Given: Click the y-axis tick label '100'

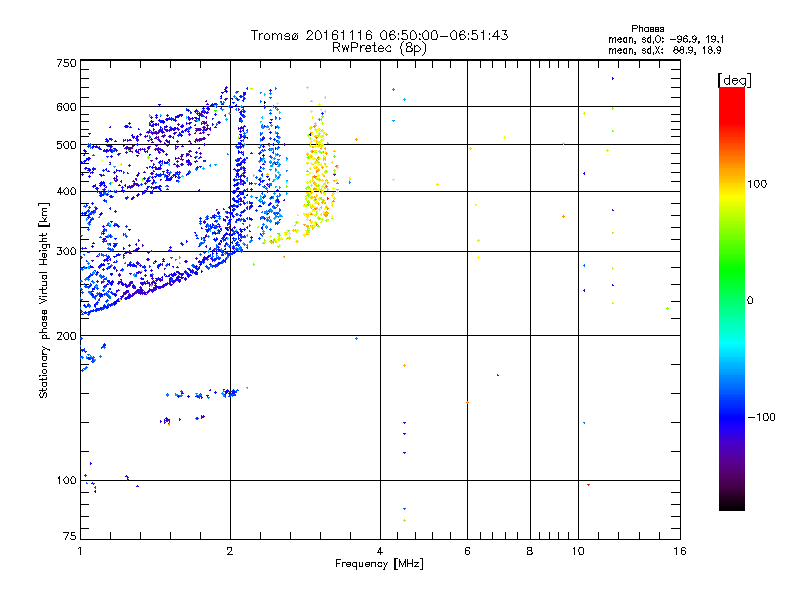Looking at the screenshot, I should point(66,481).
